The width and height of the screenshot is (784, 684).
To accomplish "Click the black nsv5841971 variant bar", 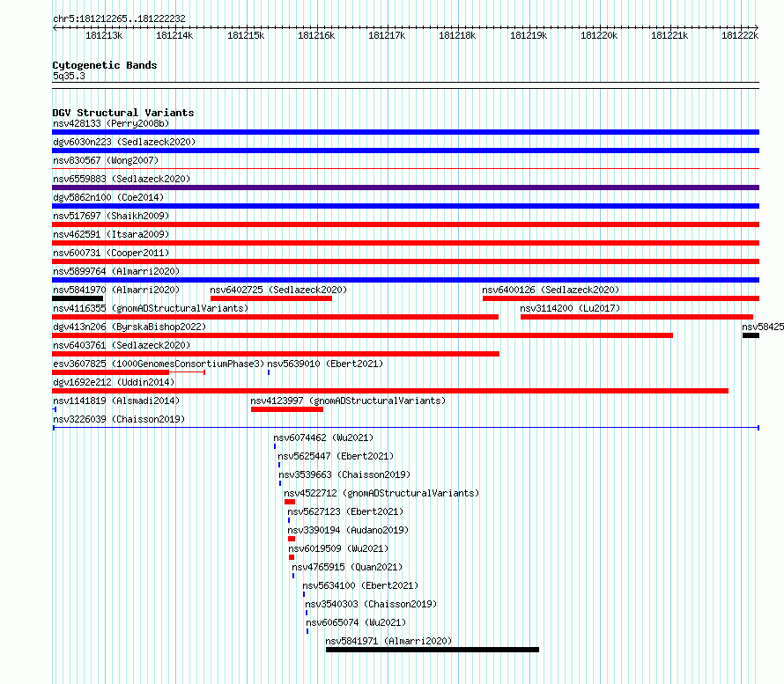I will pos(433,650).
